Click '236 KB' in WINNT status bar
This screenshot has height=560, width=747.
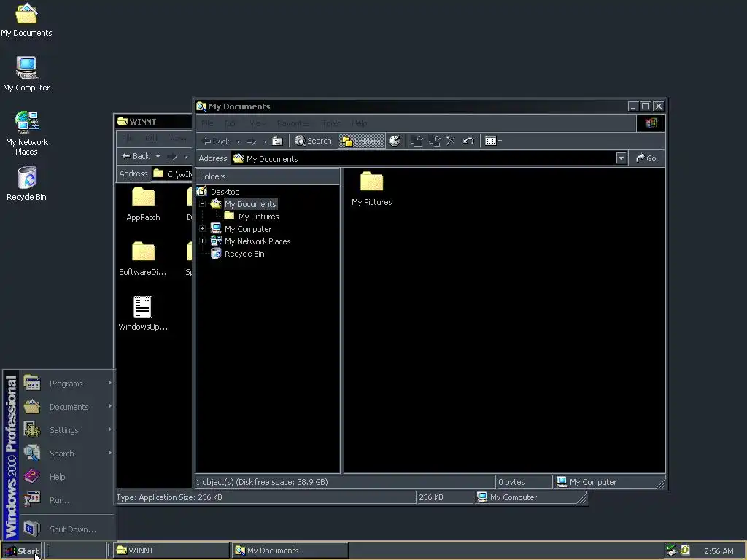430,497
